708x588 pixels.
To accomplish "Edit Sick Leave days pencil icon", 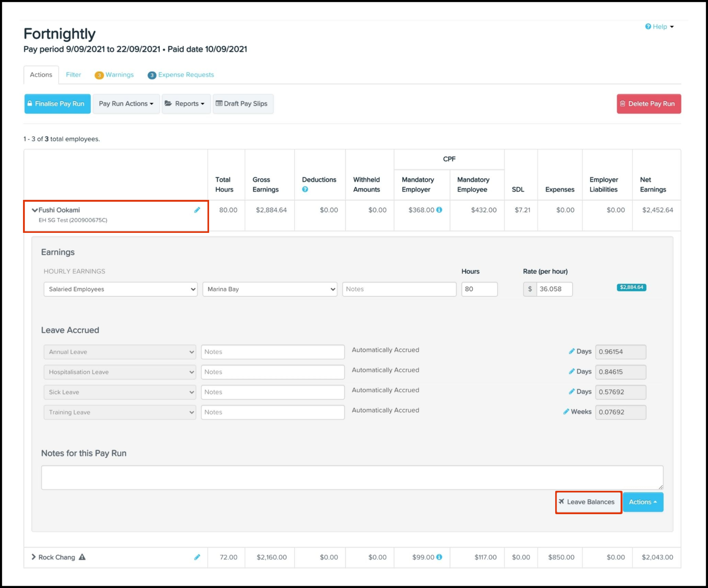I will click(x=571, y=392).
